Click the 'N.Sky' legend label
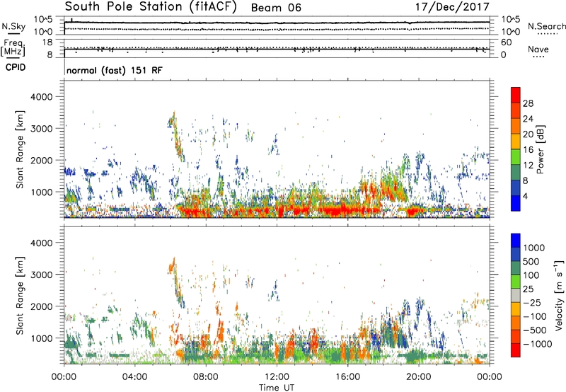The width and height of the screenshot is (566, 392). [x=13, y=26]
